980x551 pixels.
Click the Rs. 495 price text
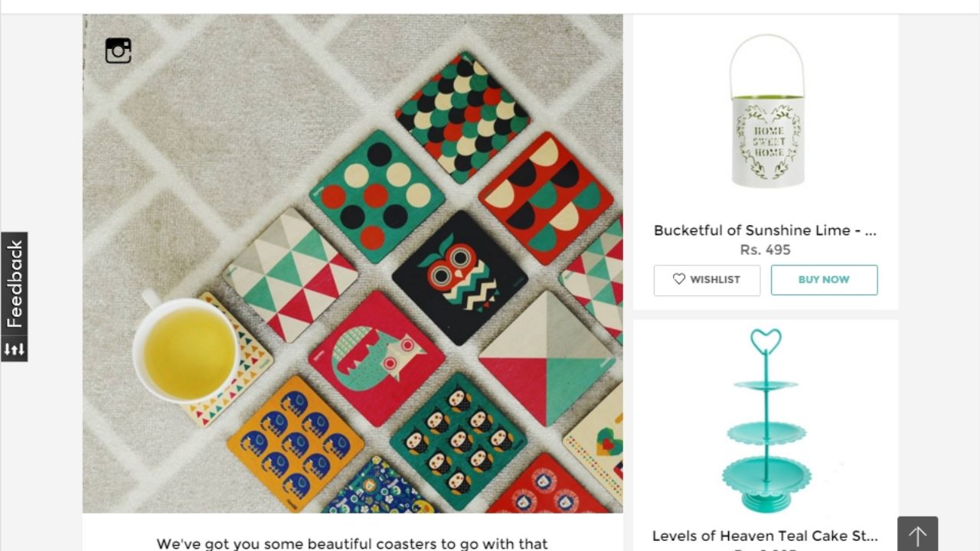[x=765, y=249]
